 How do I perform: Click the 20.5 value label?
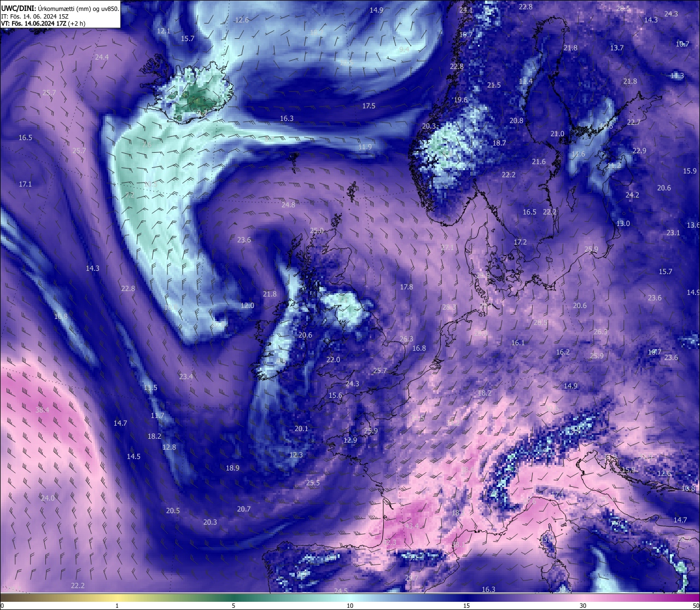pos(173,510)
